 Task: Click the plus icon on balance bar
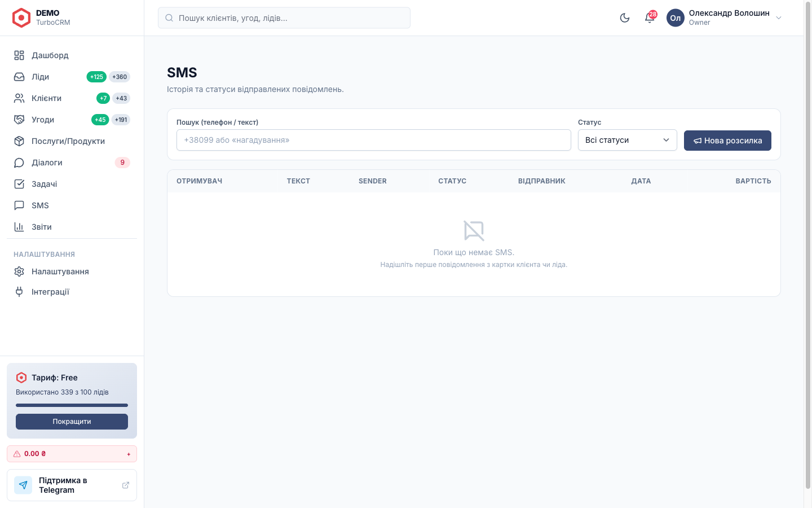click(x=129, y=454)
